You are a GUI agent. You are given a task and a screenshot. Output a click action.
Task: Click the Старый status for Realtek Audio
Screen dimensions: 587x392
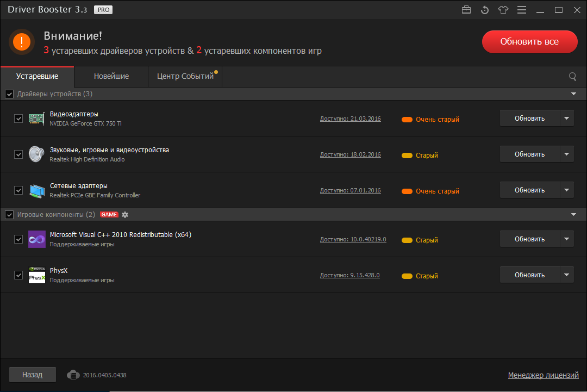420,155
